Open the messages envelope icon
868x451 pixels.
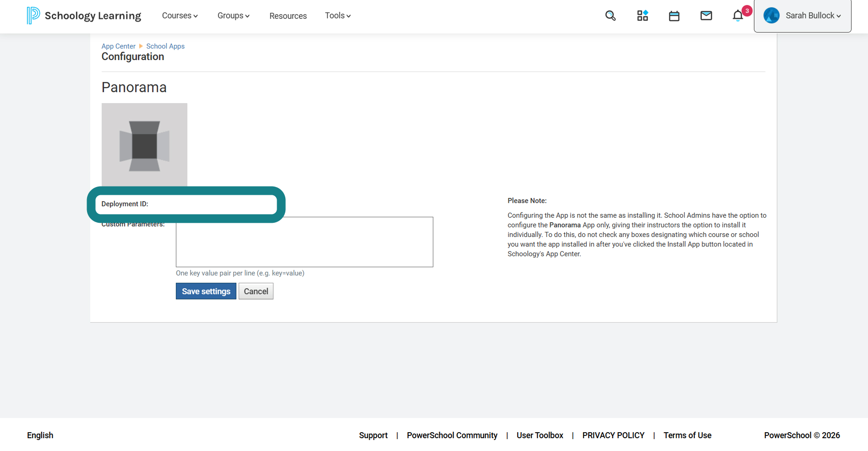(x=706, y=16)
